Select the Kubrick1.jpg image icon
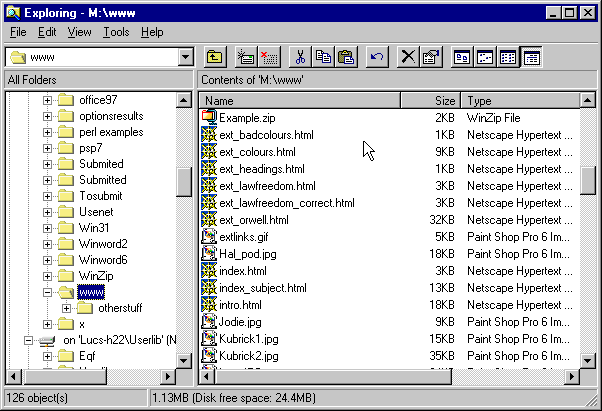This screenshot has width=602, height=411. tap(209, 338)
